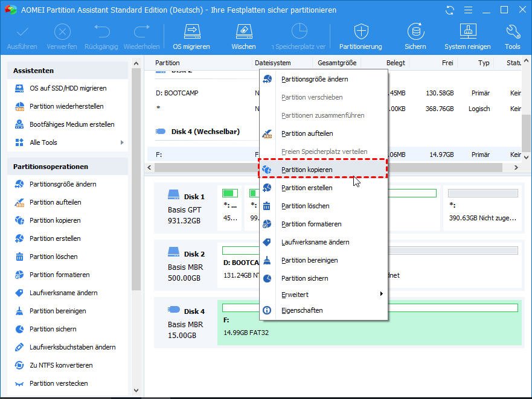Click Partition löschen in sidebar
Image resolution: width=532 pixels, height=399 pixels.
[x=54, y=257]
